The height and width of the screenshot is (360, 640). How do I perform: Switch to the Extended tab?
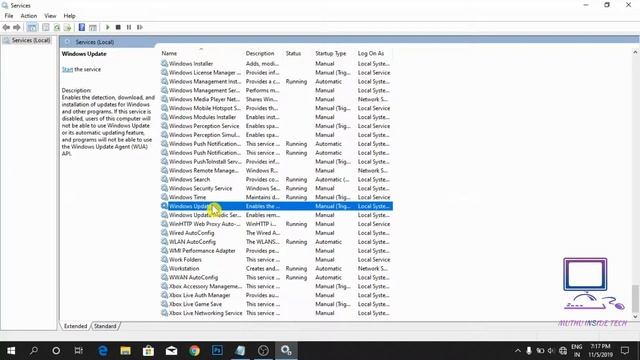point(76,326)
